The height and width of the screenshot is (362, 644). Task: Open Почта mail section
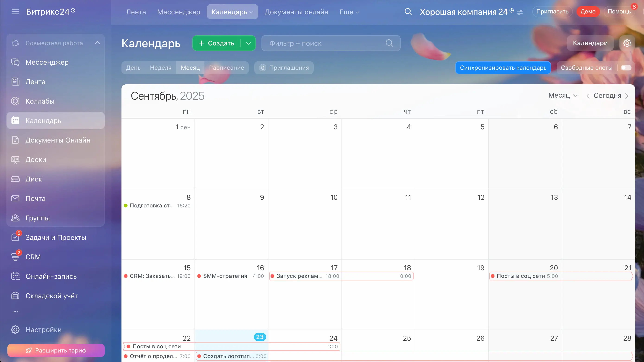point(35,199)
